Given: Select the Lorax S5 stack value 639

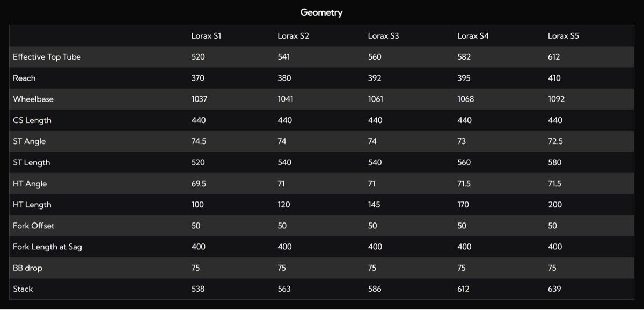Looking at the screenshot, I should [554, 289].
